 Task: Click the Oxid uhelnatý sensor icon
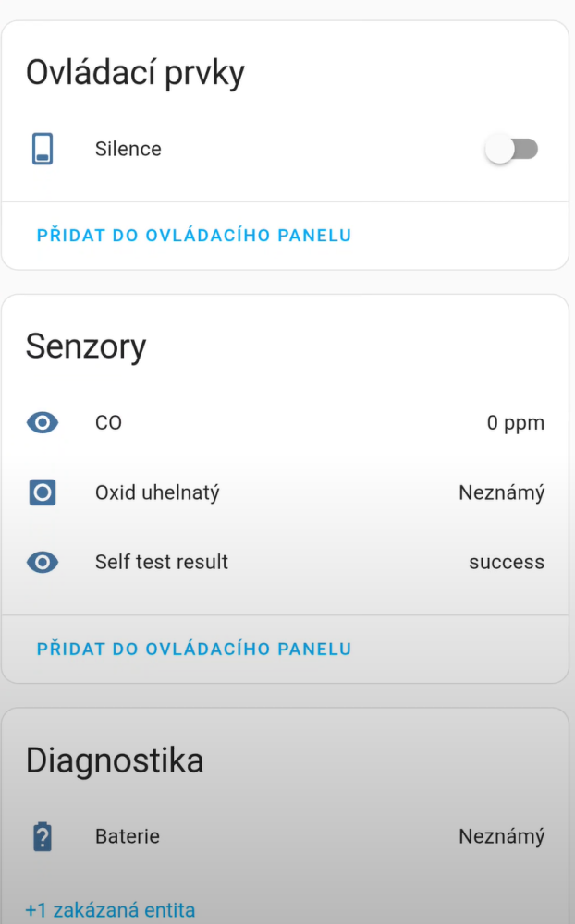43,492
